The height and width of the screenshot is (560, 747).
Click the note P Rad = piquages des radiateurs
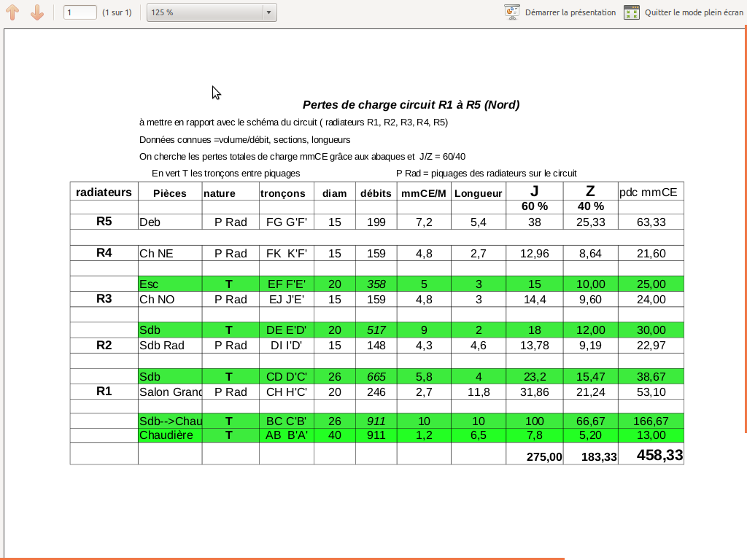(487, 174)
